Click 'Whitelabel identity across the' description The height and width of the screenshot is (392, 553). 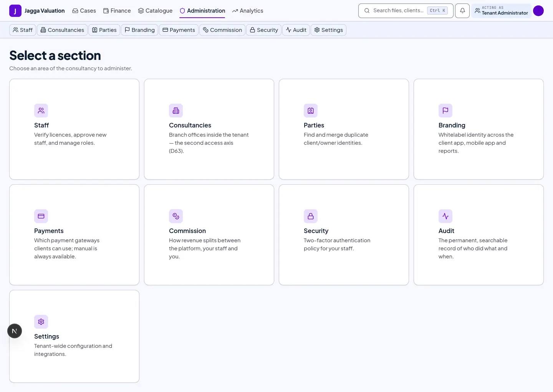476,143
